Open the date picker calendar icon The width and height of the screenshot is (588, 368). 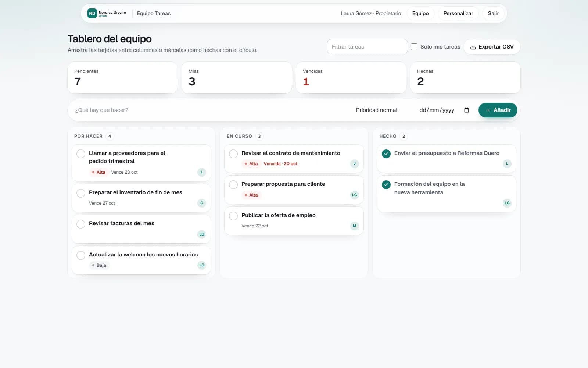467,110
